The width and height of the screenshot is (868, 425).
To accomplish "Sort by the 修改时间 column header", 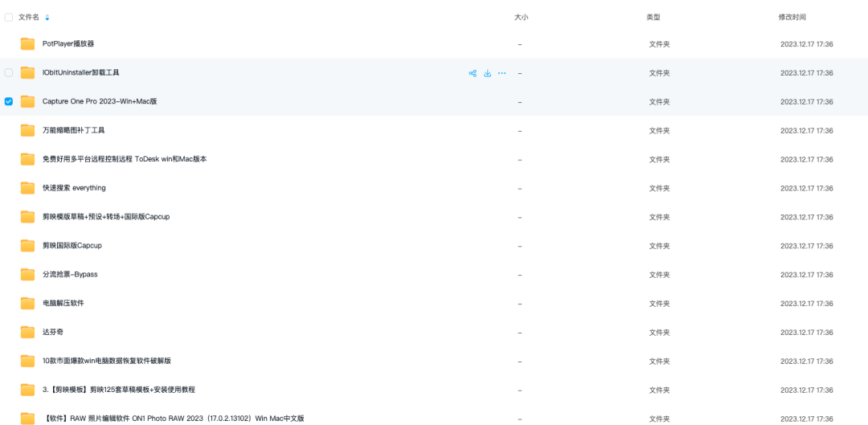I will (792, 17).
